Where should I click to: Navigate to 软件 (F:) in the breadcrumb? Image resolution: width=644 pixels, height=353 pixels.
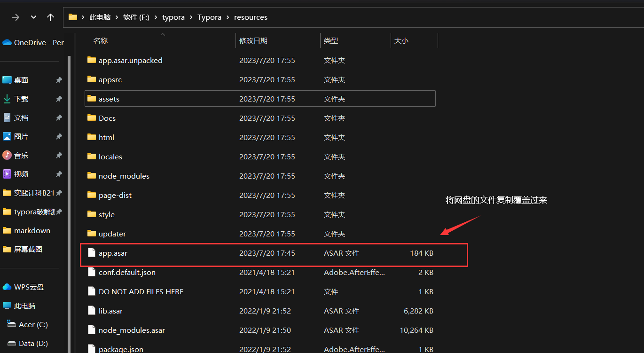[136, 17]
